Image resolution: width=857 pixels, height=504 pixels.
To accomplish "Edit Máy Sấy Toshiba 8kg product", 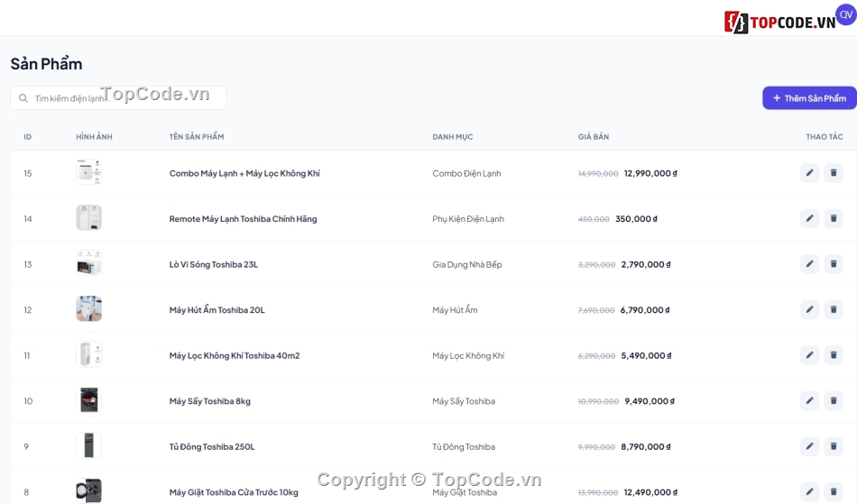I will 809,401.
